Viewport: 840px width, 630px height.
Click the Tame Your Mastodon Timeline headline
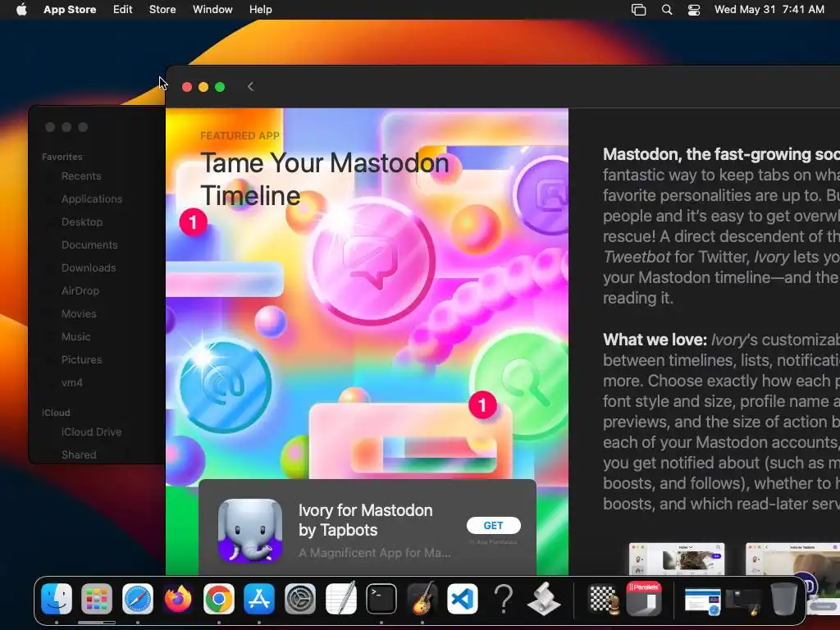[x=325, y=179]
